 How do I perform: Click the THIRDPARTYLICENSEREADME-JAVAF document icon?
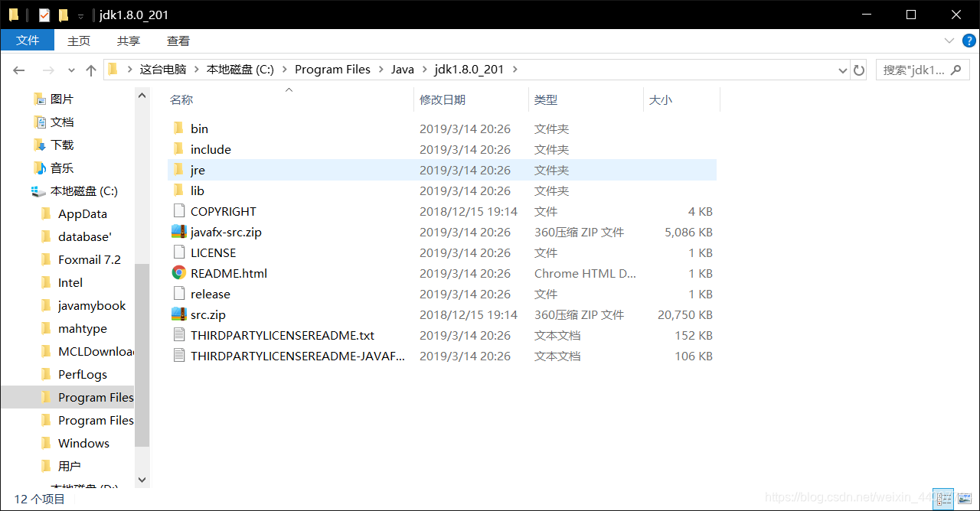[x=179, y=355]
